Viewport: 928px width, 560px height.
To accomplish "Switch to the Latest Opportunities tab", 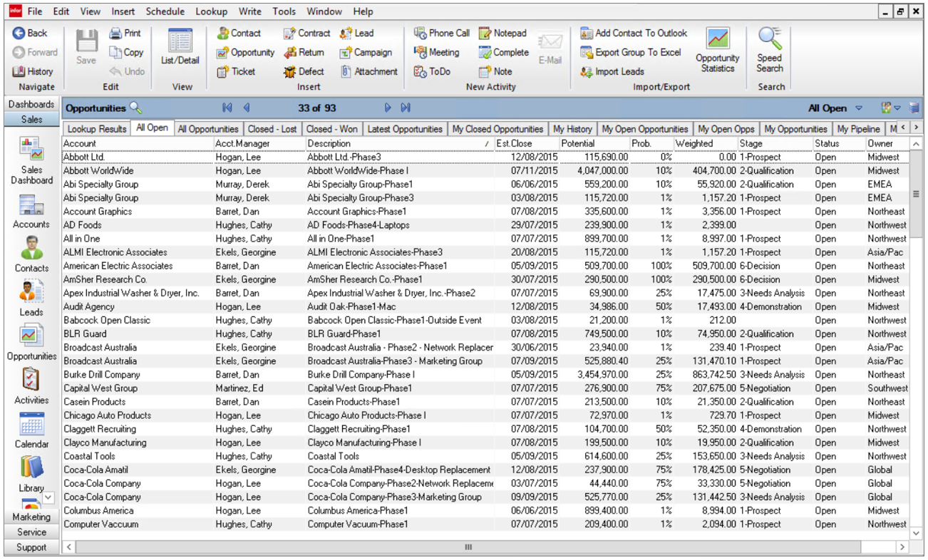I will (x=405, y=129).
